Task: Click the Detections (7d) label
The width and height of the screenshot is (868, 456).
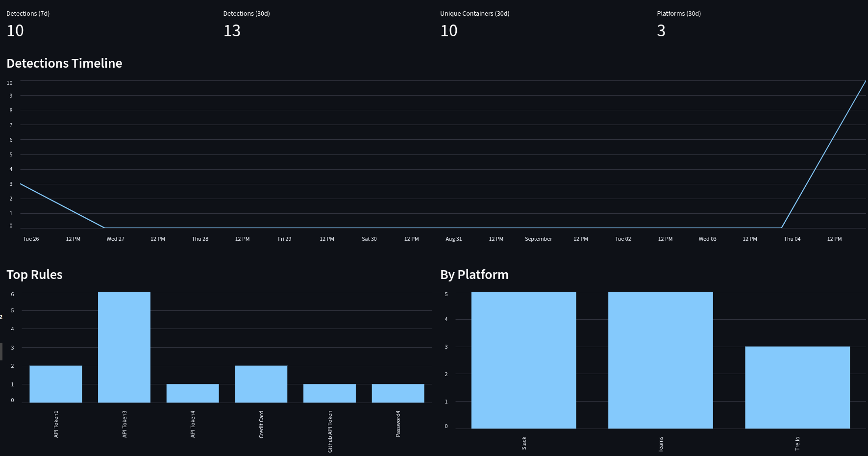Action: (x=28, y=14)
